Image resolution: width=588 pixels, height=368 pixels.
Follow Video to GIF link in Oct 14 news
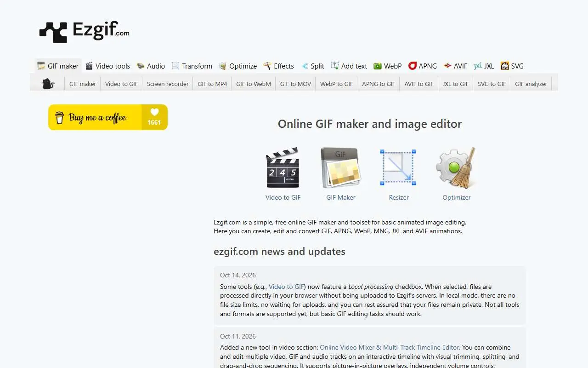click(x=287, y=287)
